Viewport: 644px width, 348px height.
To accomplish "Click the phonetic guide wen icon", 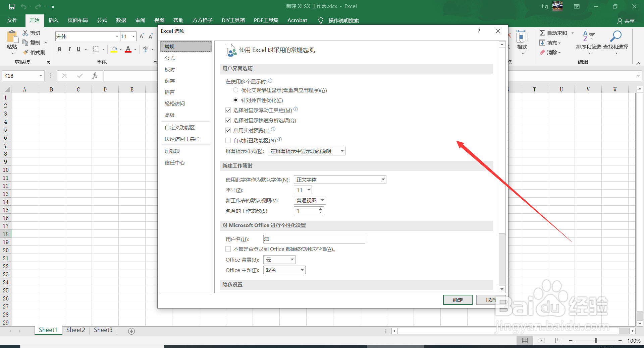I will pyautogui.click(x=145, y=49).
